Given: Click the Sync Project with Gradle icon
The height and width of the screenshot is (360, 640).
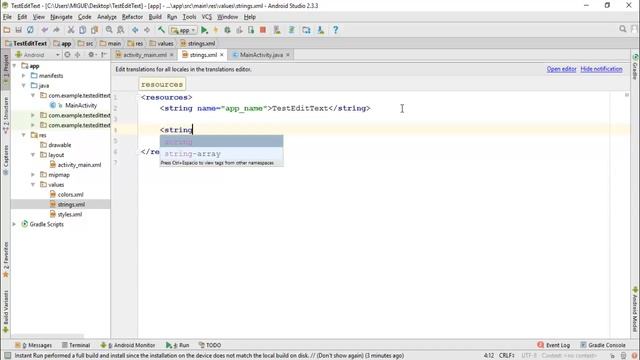Looking at the screenshot, I should (292, 30).
